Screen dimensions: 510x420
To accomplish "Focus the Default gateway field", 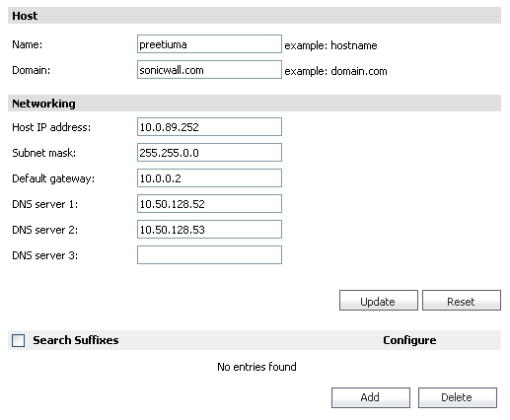I will click(x=209, y=178).
